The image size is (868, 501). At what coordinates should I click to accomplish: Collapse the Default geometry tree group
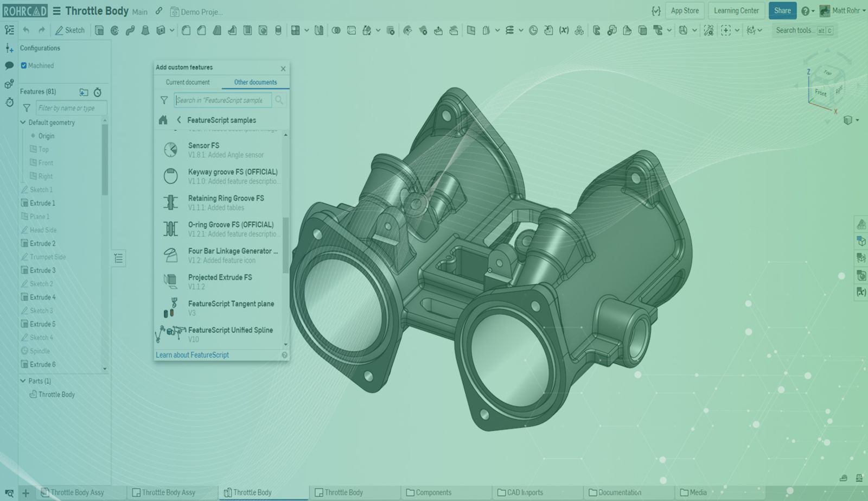click(23, 123)
